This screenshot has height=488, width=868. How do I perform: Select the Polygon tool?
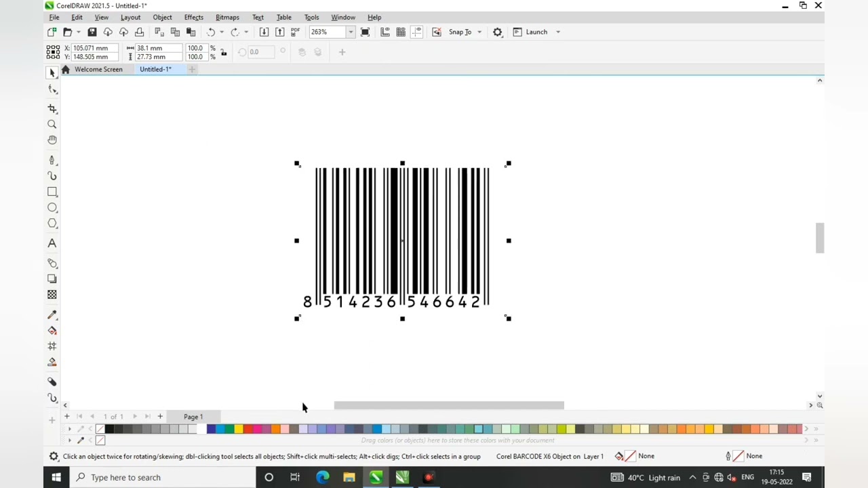(52, 223)
